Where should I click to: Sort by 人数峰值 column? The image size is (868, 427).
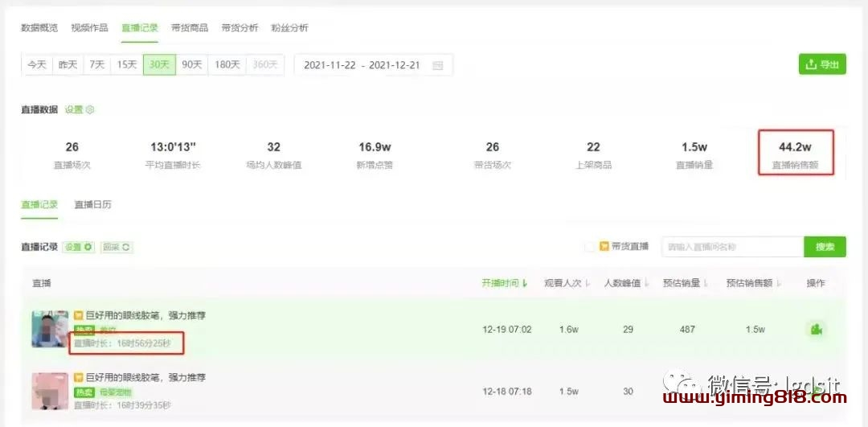[626, 283]
